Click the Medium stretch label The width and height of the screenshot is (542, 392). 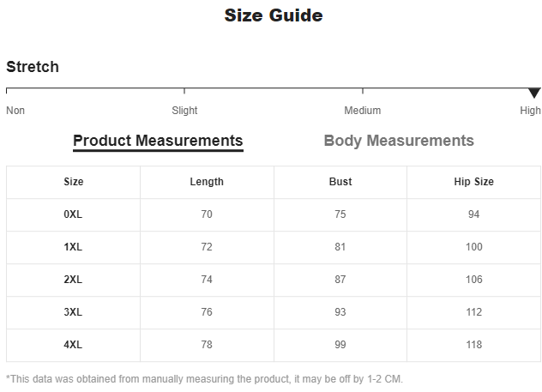click(x=363, y=111)
